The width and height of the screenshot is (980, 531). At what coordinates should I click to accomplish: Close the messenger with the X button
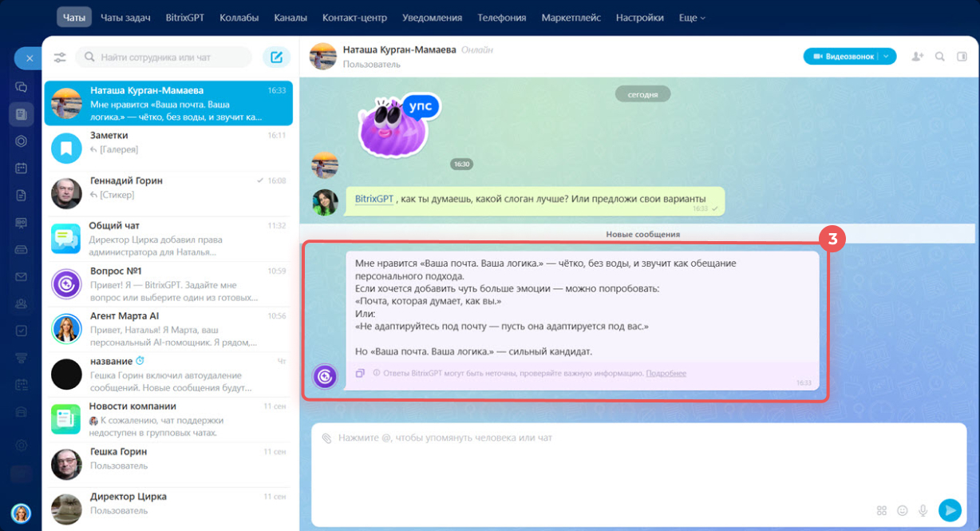pos(28,58)
